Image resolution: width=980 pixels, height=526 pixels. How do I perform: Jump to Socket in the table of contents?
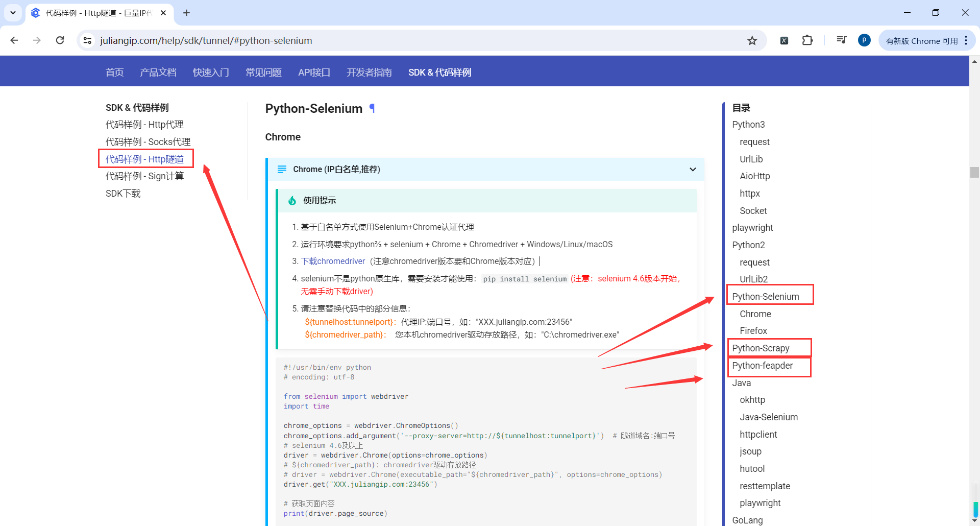(753, 211)
